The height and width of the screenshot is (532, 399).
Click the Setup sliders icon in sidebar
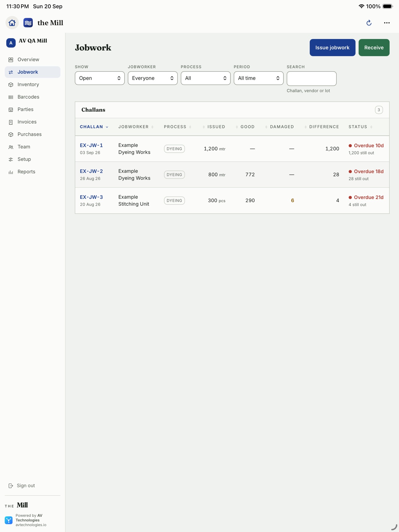click(11, 160)
